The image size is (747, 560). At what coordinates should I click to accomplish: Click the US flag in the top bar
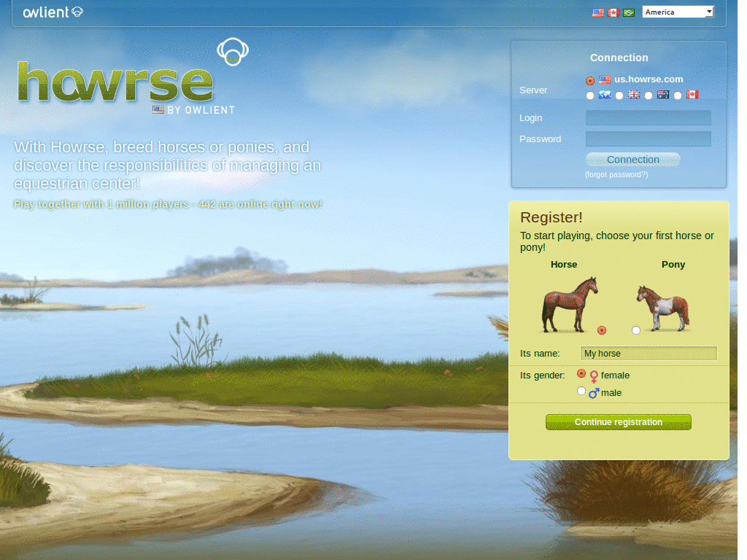tap(598, 13)
